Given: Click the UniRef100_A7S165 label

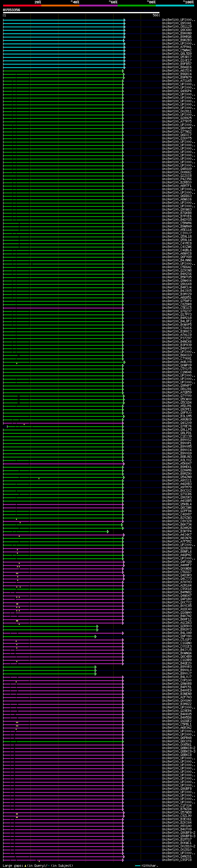Looking at the screenshot, I should click(177, 81).
